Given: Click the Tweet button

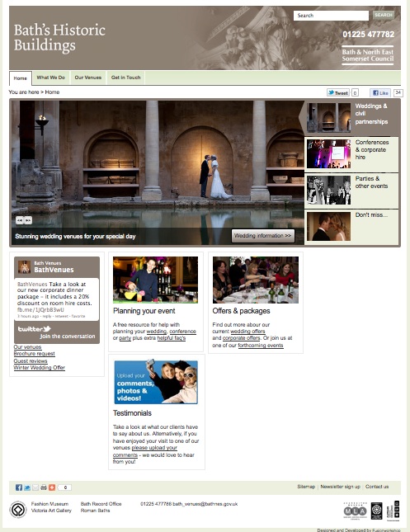Looking at the screenshot, I should point(337,92).
